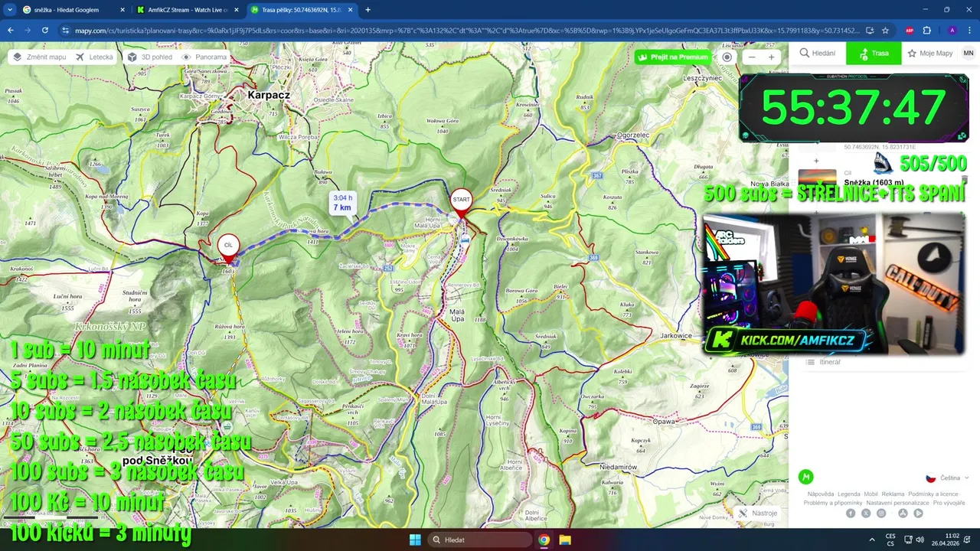Click the green Mapy logo in footer
The image size is (980, 551).
pos(805,477)
